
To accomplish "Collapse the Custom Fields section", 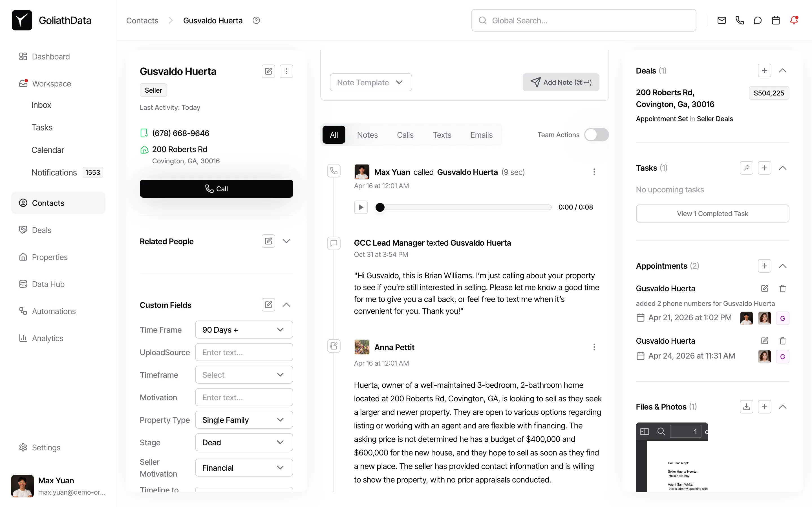I will 286,305.
